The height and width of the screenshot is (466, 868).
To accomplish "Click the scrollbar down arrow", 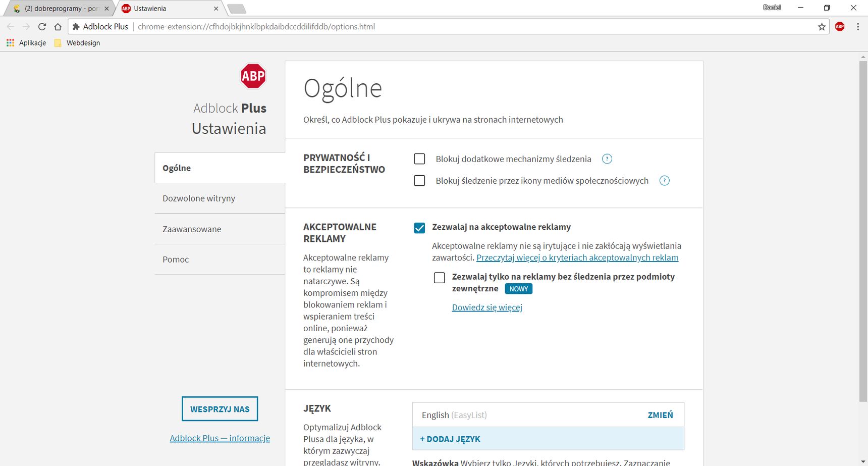I will coord(863,461).
